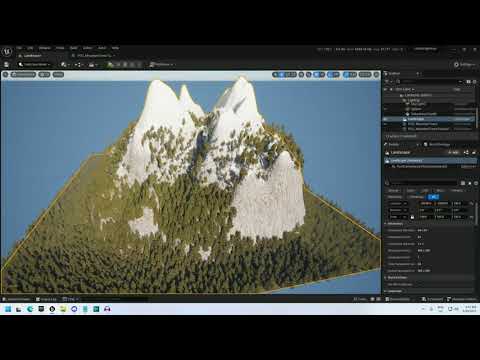Click the surface snapping icon in viewport
Viewport: 480px width, 360px height.
point(308,75)
